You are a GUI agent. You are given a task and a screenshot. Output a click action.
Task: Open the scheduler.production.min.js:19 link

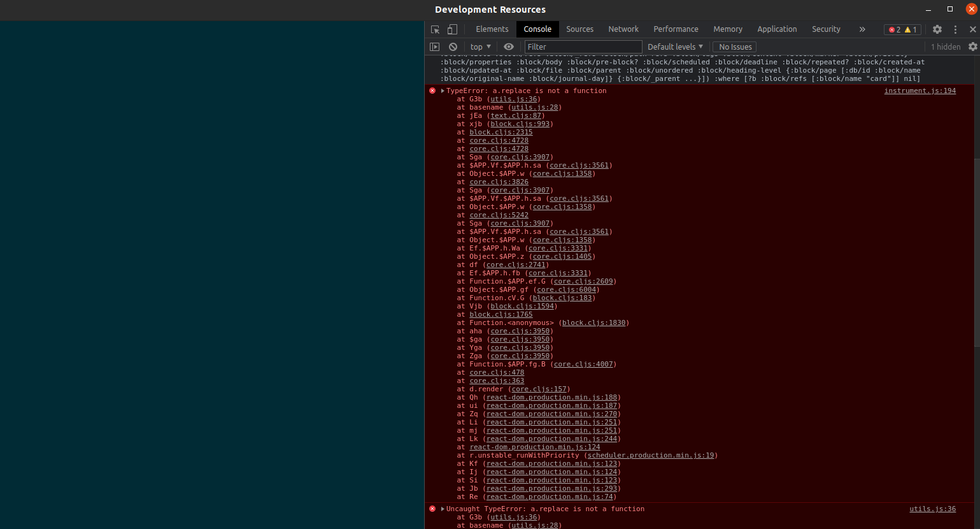point(651,456)
